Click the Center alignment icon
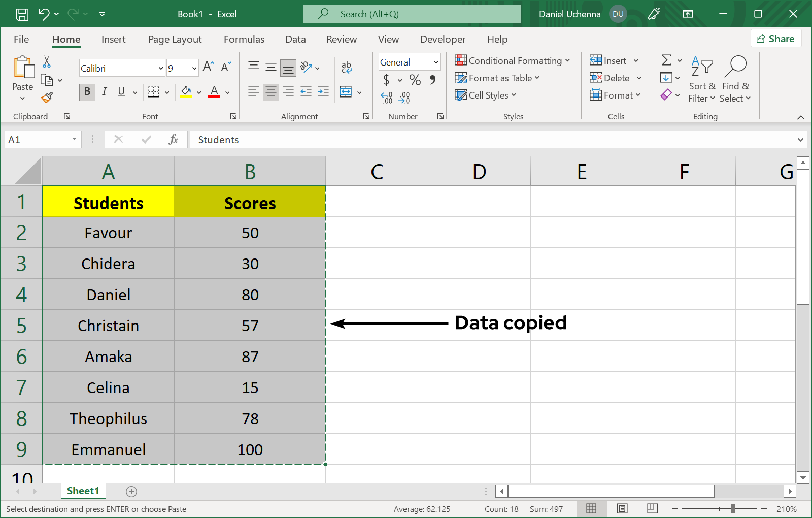 (x=270, y=92)
